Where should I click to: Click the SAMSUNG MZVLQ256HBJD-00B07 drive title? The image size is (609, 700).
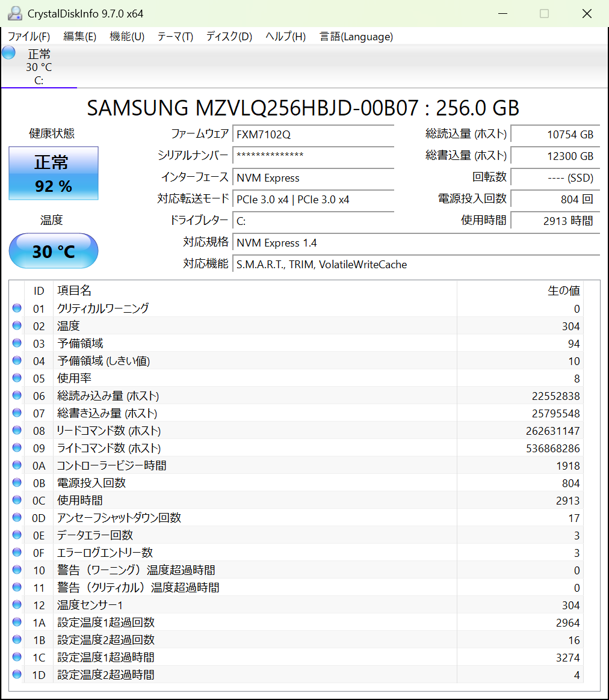[x=303, y=108]
